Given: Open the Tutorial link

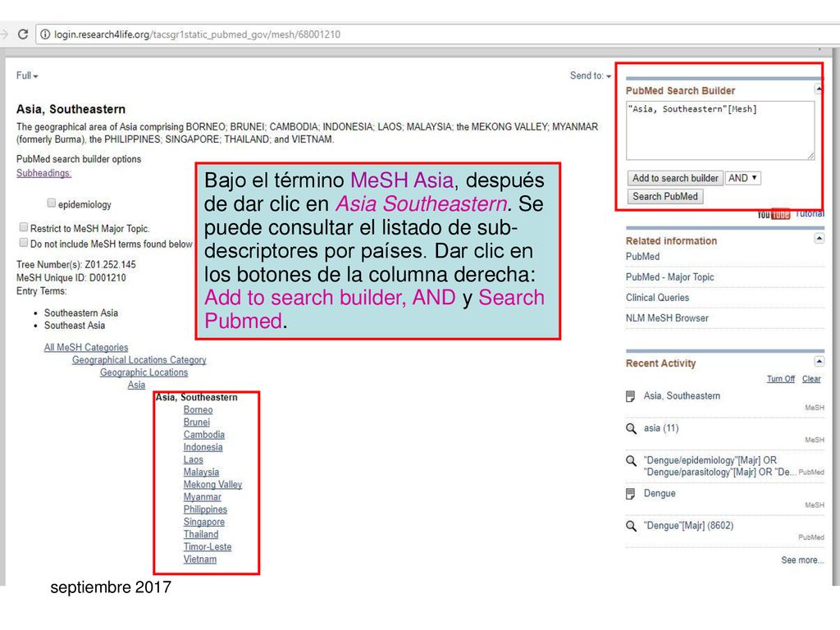Looking at the screenshot, I should click(x=810, y=214).
